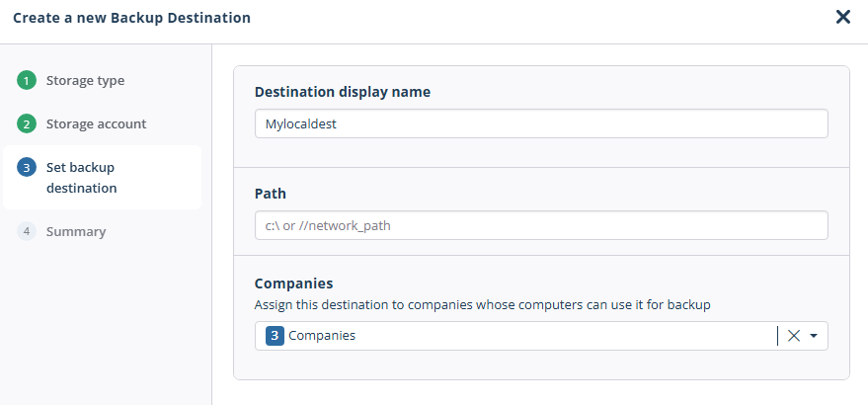Click the green step 1 circle icon
868x405 pixels.
pyautogui.click(x=26, y=80)
